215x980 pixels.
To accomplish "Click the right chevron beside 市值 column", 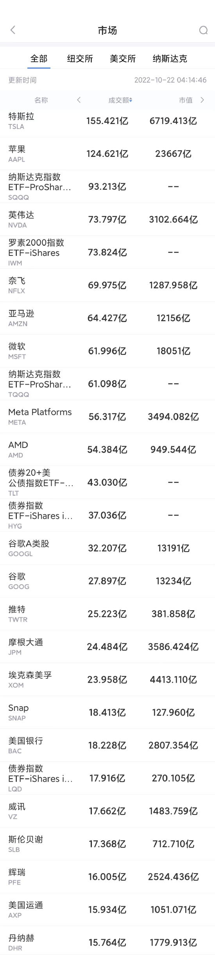I will tap(202, 100).
